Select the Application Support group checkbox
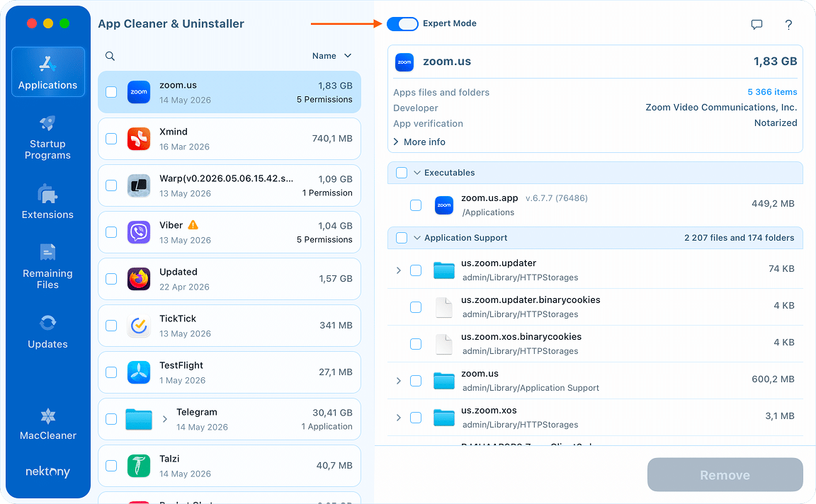The width and height of the screenshot is (816, 504). point(402,238)
